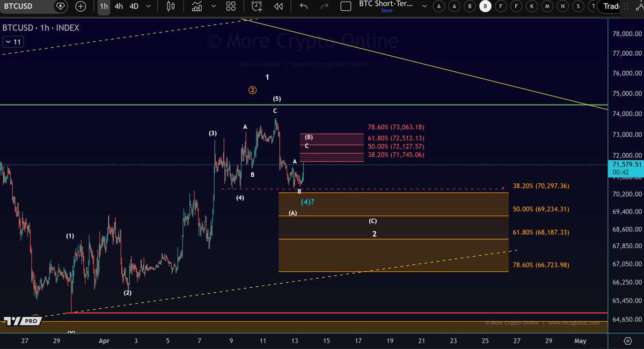
Task: Click the (3) wave label
Action: [x=213, y=133]
